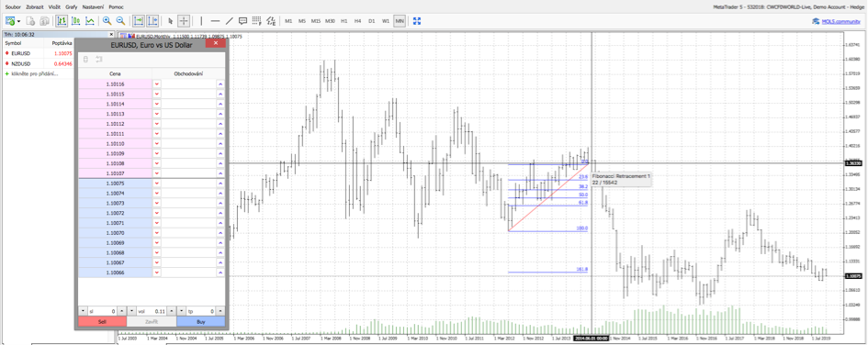868x345 pixels.
Task: Switch timeframe to M30
Action: [x=330, y=21]
